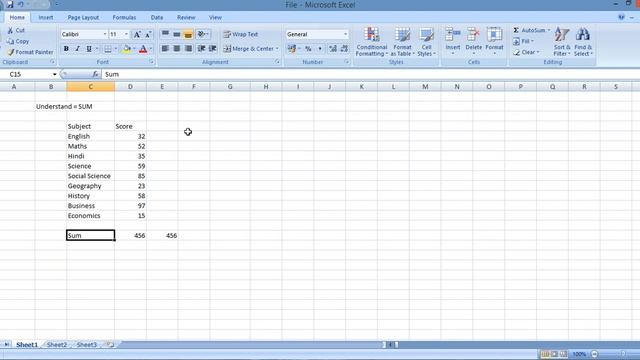Decrease font size with Shrink Font
Image resolution: width=640 pixels, height=360 pixels.
click(x=148, y=35)
